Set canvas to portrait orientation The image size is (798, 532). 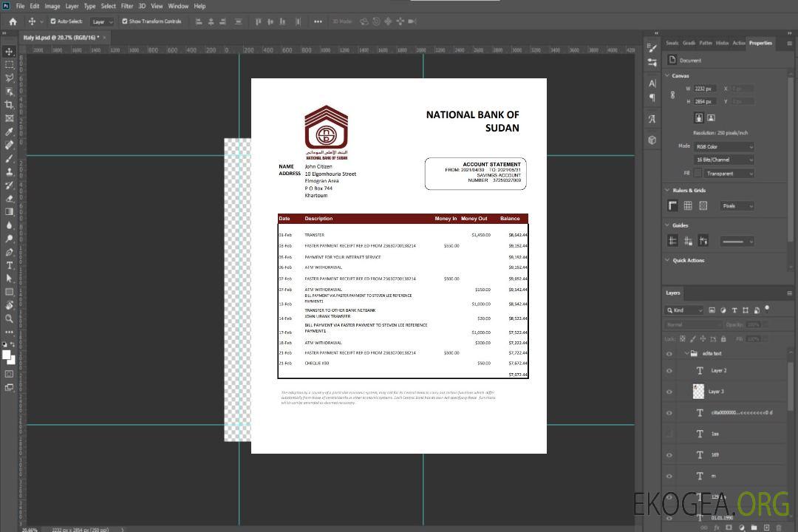[699, 118]
